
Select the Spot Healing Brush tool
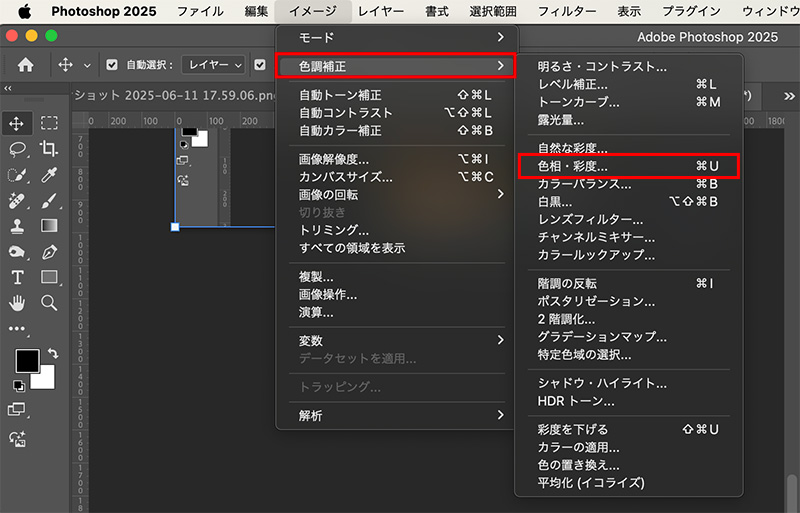point(17,201)
